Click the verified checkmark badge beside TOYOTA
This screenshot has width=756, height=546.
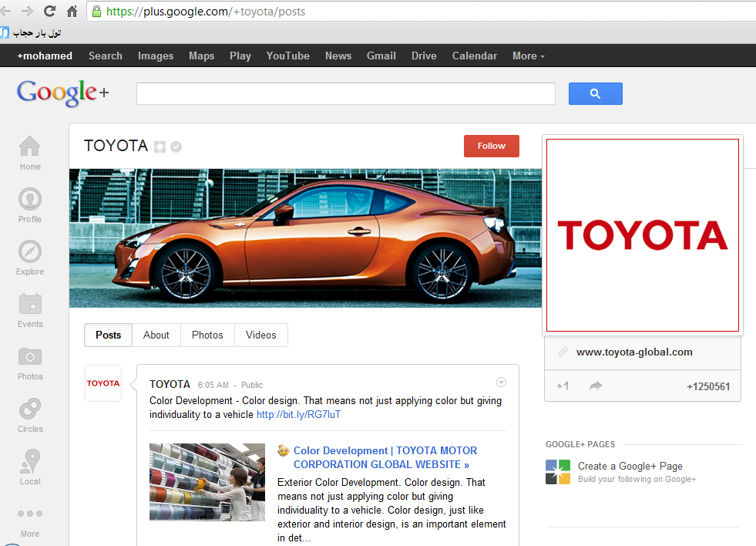[x=176, y=147]
